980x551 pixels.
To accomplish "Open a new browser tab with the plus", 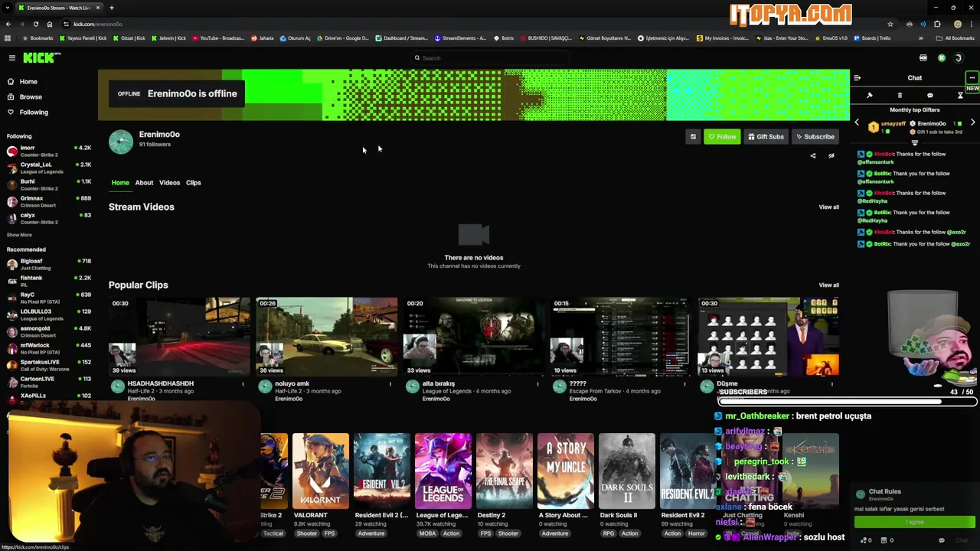I will click(111, 8).
